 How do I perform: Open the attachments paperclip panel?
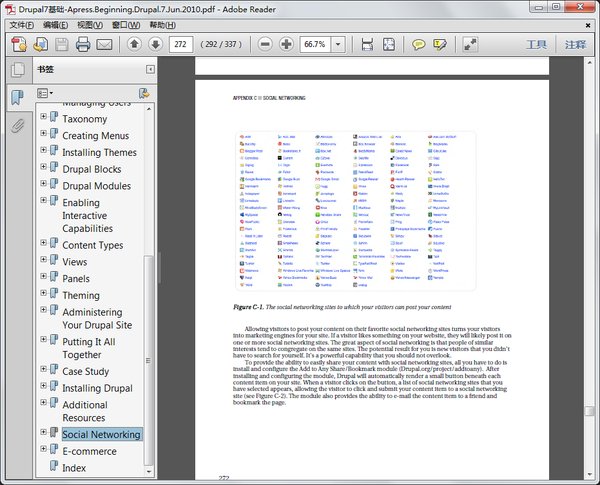(17, 126)
